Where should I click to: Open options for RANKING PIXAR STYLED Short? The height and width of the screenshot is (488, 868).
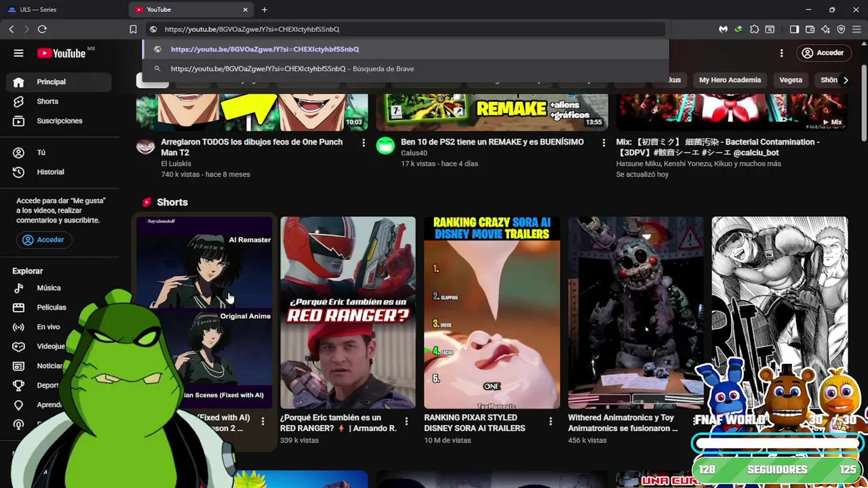pyautogui.click(x=550, y=422)
